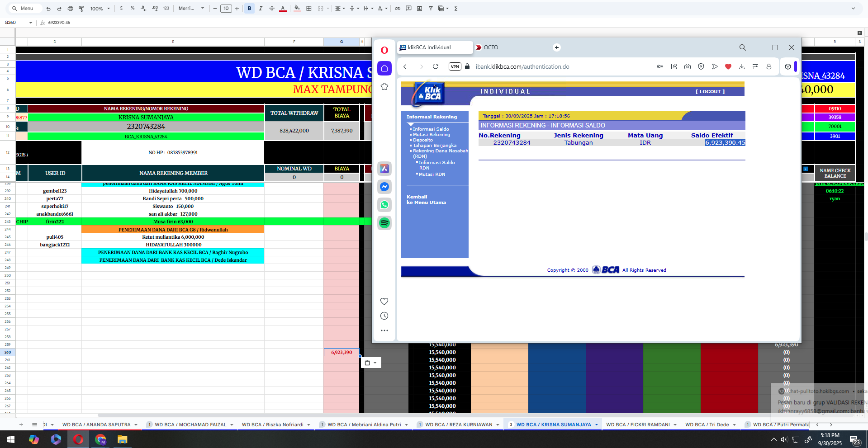Toggle bold formatting
This screenshot has height=448, width=868.
[x=249, y=9]
